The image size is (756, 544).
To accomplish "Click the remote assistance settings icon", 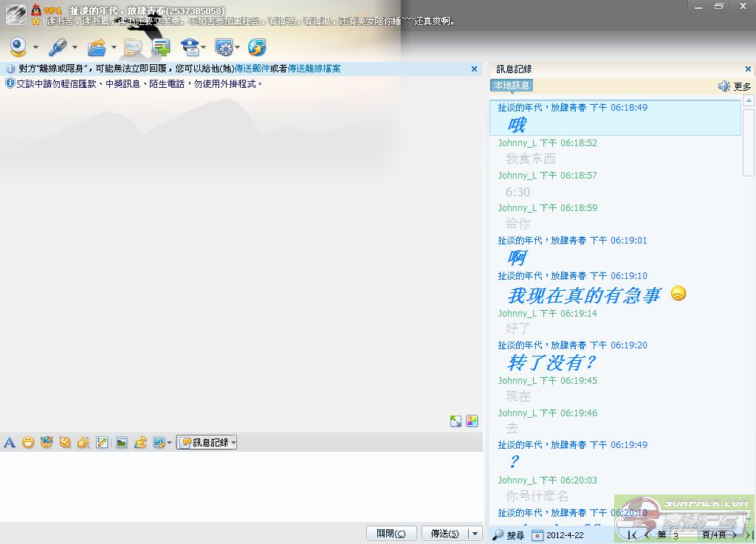I will click(224, 47).
